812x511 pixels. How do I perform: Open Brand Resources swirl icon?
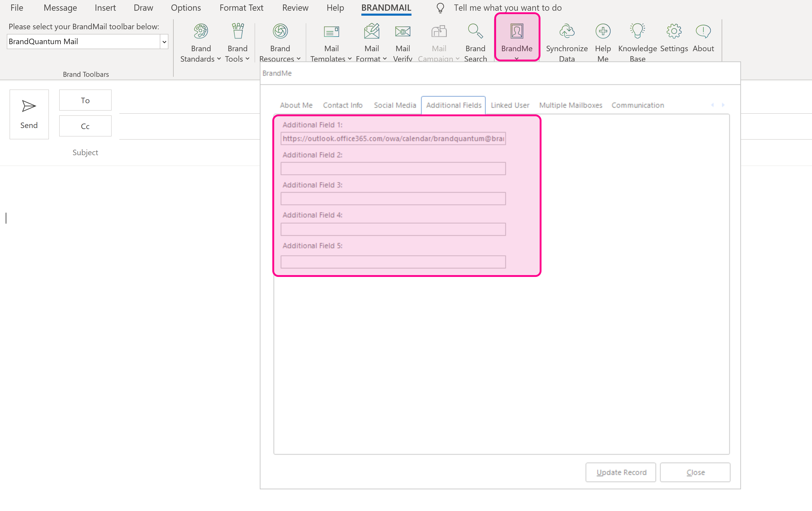pos(280,31)
